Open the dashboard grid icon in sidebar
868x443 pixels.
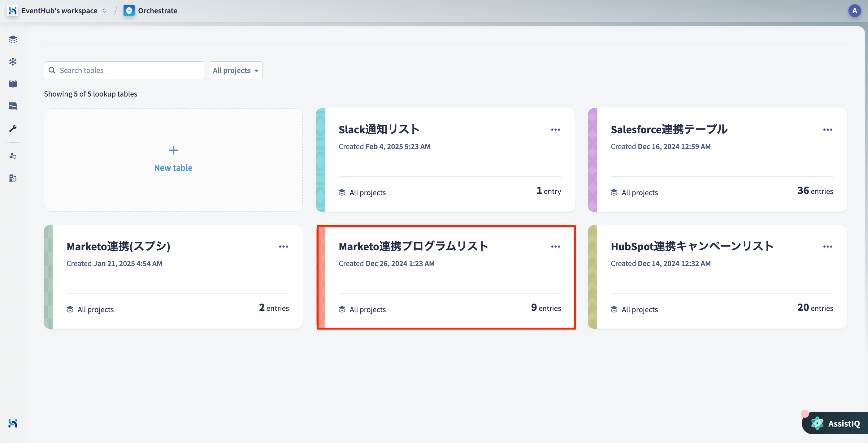(13, 106)
